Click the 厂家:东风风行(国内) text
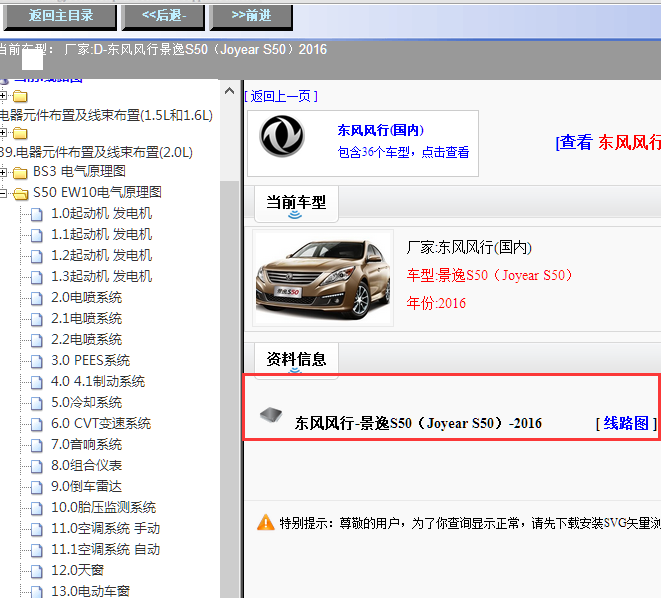The height and width of the screenshot is (598, 661). (x=469, y=247)
